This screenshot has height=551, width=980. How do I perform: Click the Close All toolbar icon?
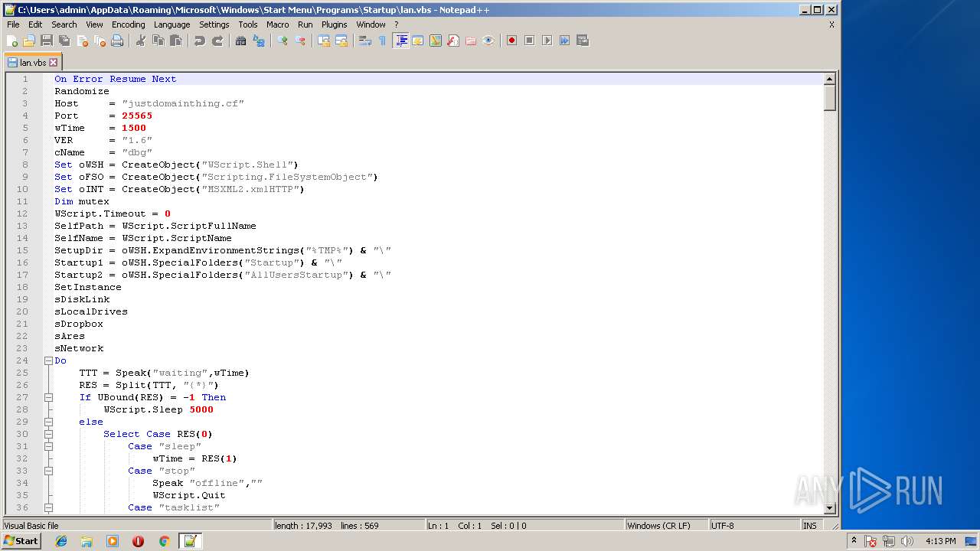point(100,41)
